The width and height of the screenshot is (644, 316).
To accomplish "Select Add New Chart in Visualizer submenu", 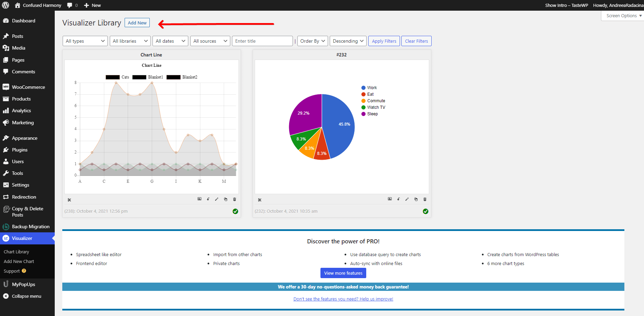I will click(19, 262).
